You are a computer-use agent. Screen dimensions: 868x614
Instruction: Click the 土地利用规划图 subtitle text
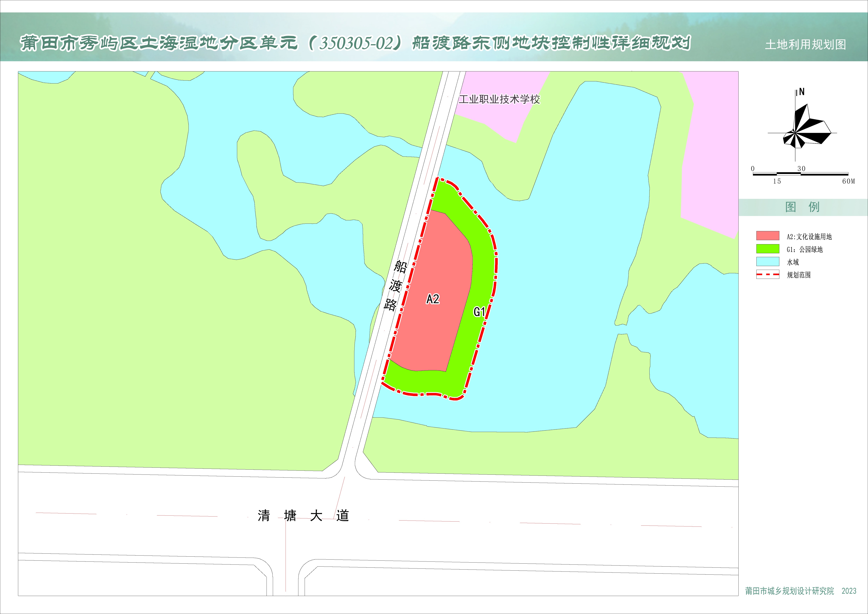click(805, 45)
